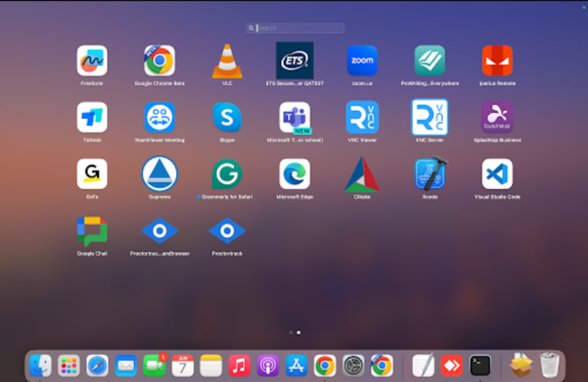Open Podcasts from the Dock
The width and height of the screenshot is (588, 382).
click(x=267, y=365)
